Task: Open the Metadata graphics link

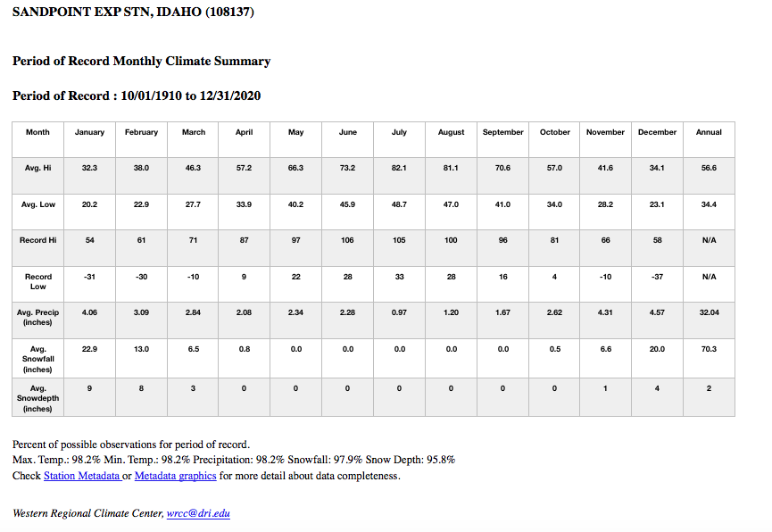Action: (175, 476)
